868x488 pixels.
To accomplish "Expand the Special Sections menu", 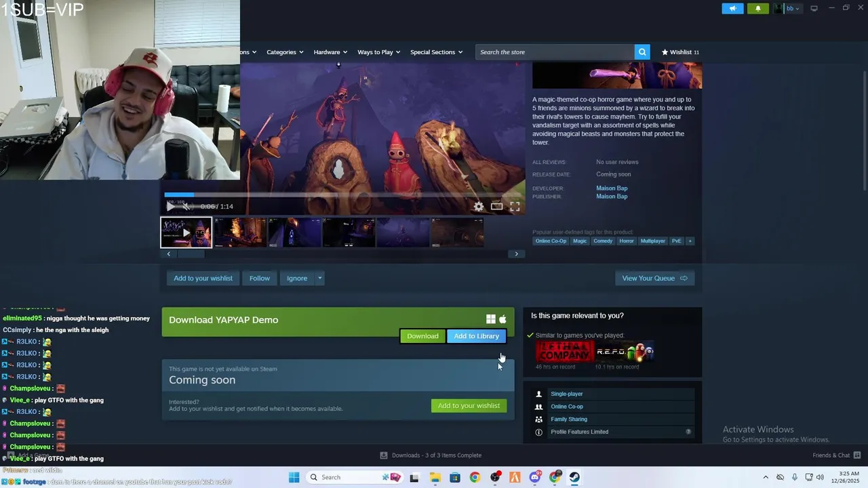I will (x=436, y=52).
